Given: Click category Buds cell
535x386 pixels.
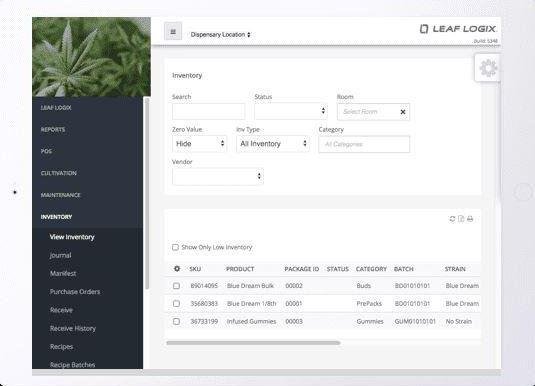Looking at the screenshot, I should click(x=364, y=286).
